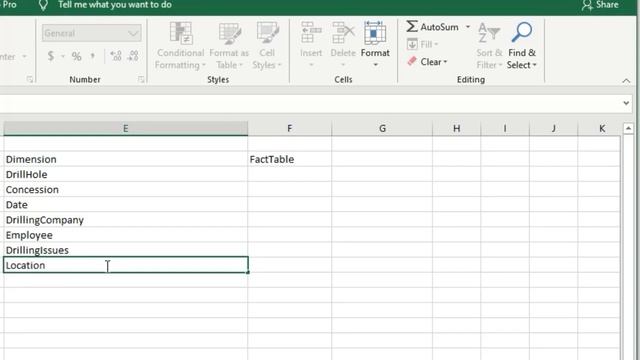Select column H header
This screenshot has height=360, width=640.
click(x=456, y=129)
